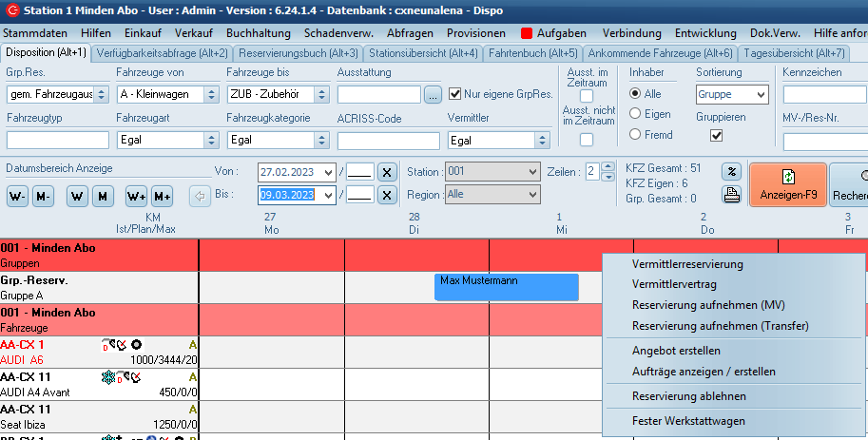The width and height of the screenshot is (868, 440).
Task: Click the M- month back button
Action: [x=43, y=197]
